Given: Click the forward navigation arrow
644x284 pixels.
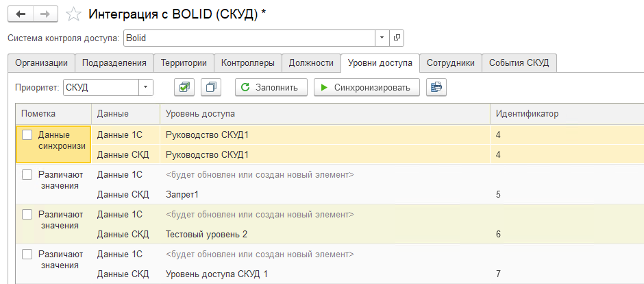Looking at the screenshot, I should [45, 14].
